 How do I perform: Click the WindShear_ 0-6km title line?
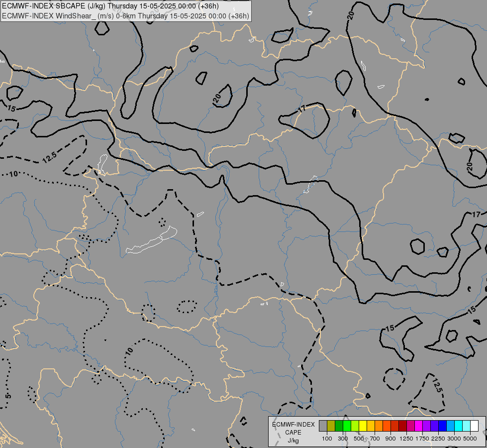coord(125,16)
